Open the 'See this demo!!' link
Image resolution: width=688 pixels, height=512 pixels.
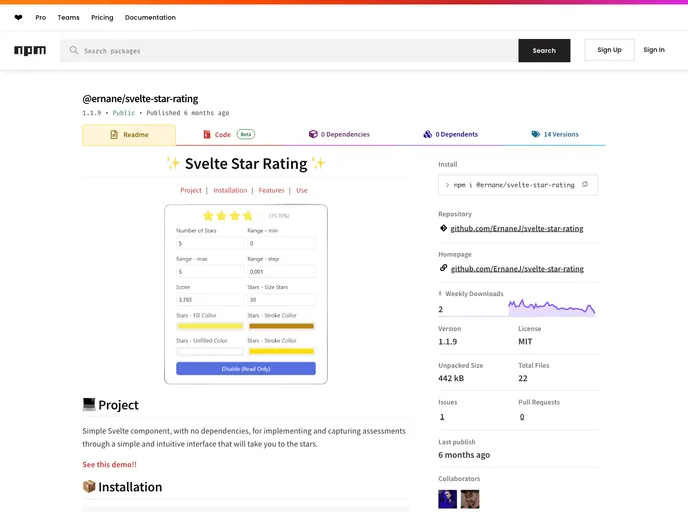coord(110,464)
